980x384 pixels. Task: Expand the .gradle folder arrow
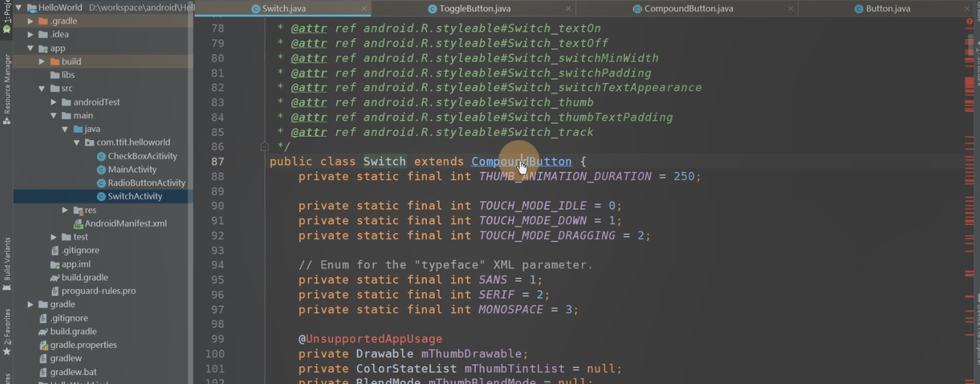31,21
